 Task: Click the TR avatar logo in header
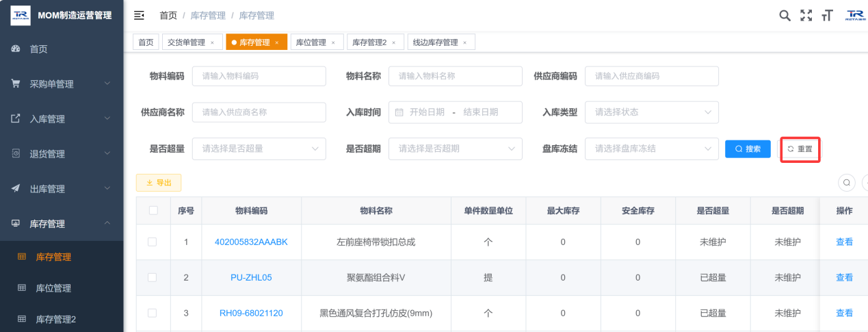(x=855, y=15)
